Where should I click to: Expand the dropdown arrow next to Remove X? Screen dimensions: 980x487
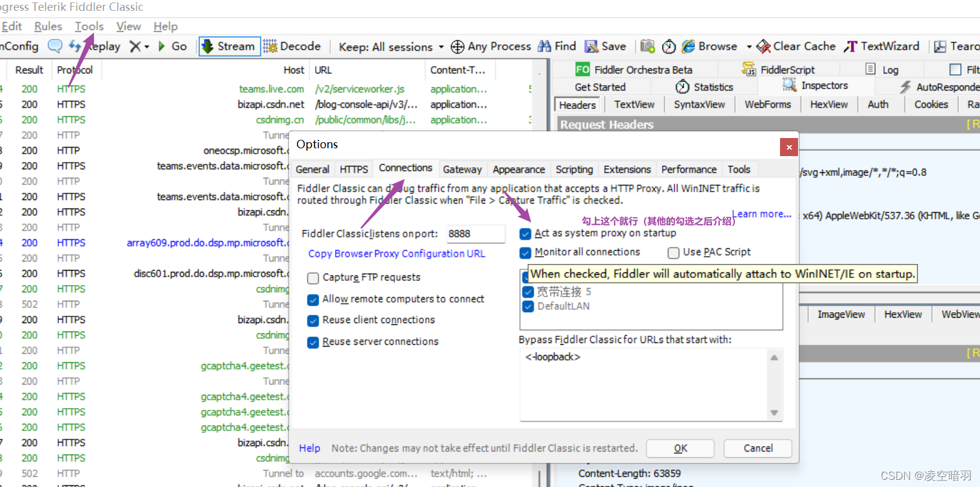147,46
